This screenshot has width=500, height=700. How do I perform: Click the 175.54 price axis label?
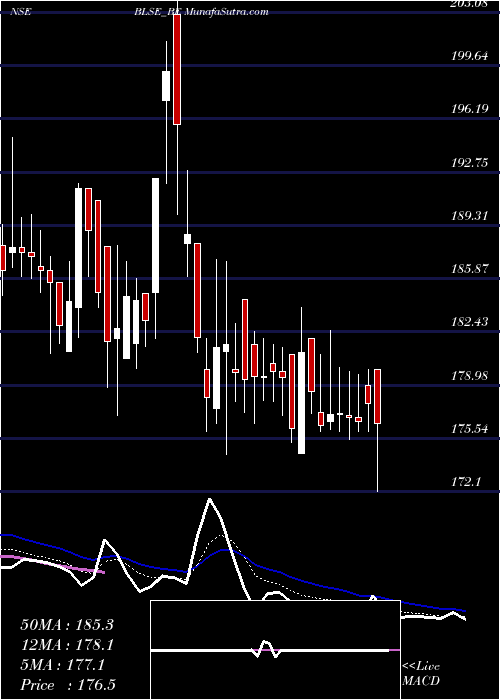pos(469,429)
